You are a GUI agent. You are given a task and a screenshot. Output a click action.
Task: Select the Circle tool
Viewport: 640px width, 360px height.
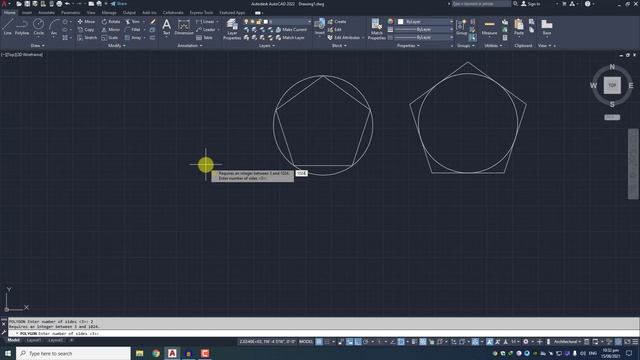[x=38, y=27]
